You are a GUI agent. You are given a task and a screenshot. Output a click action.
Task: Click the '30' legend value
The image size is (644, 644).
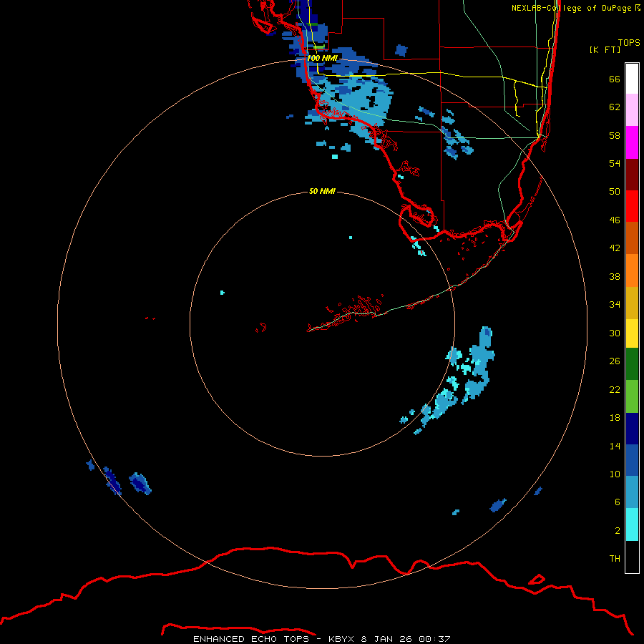[x=615, y=333]
